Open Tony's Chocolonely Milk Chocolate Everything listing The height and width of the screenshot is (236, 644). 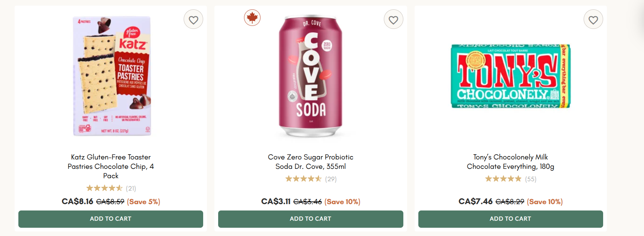pyautogui.click(x=511, y=161)
